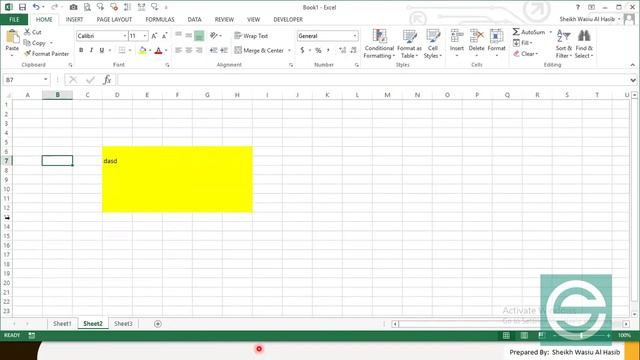Toggle bold formatting
Screen dimensions: 640x360
click(81, 50)
